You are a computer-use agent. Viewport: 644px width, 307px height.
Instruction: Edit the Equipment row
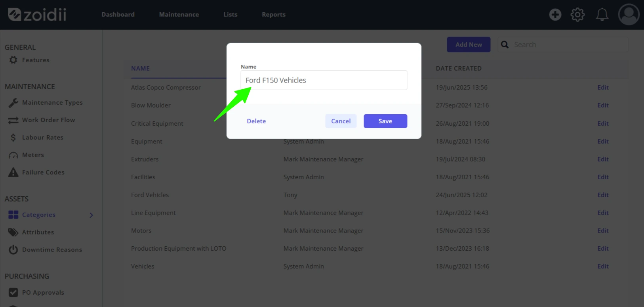(603, 141)
